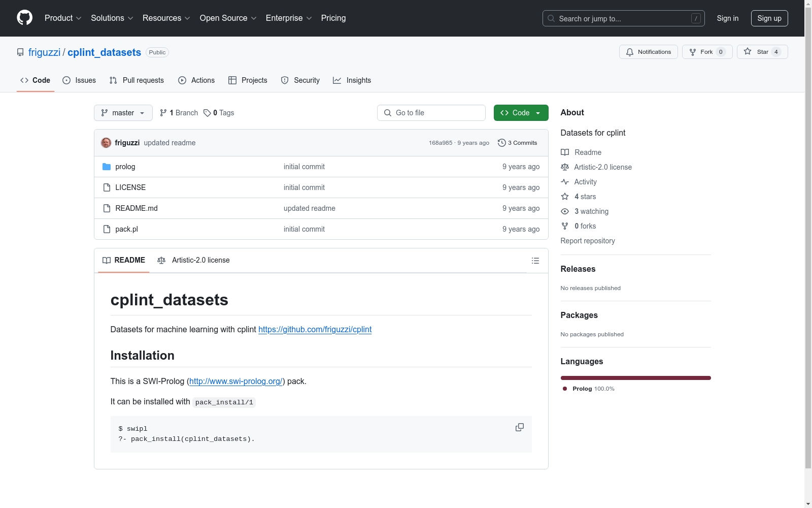Open the pack.pl file
812x508 pixels.
coord(127,229)
